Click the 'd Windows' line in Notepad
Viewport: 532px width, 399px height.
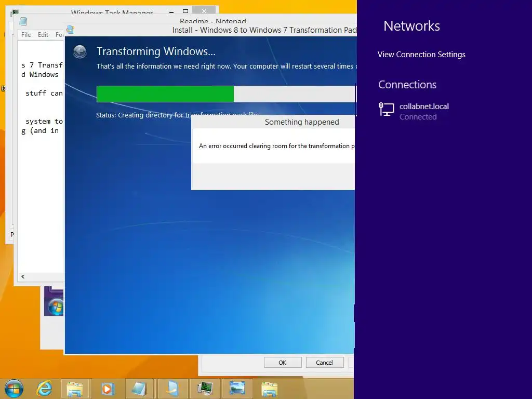point(39,74)
